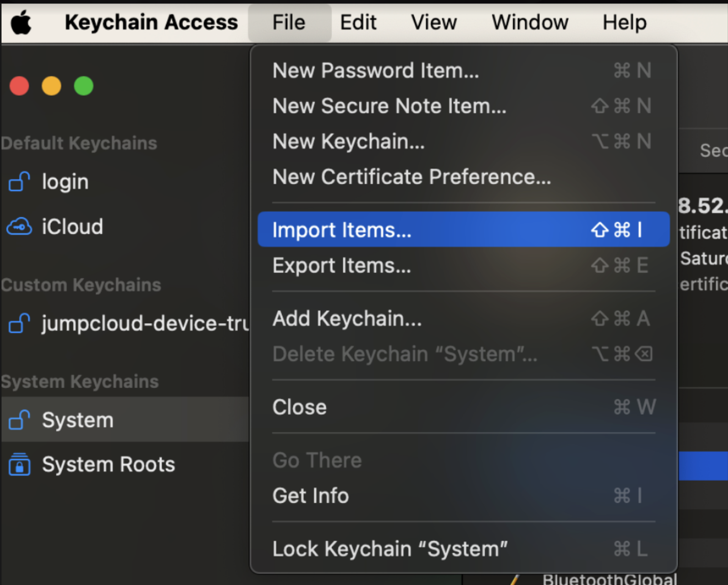Click the System Keychains section header
Image resolution: width=728 pixels, height=585 pixels.
80,382
